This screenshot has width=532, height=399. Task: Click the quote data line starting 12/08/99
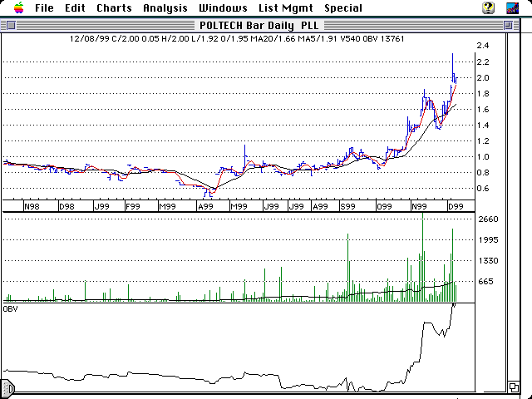pos(237,39)
